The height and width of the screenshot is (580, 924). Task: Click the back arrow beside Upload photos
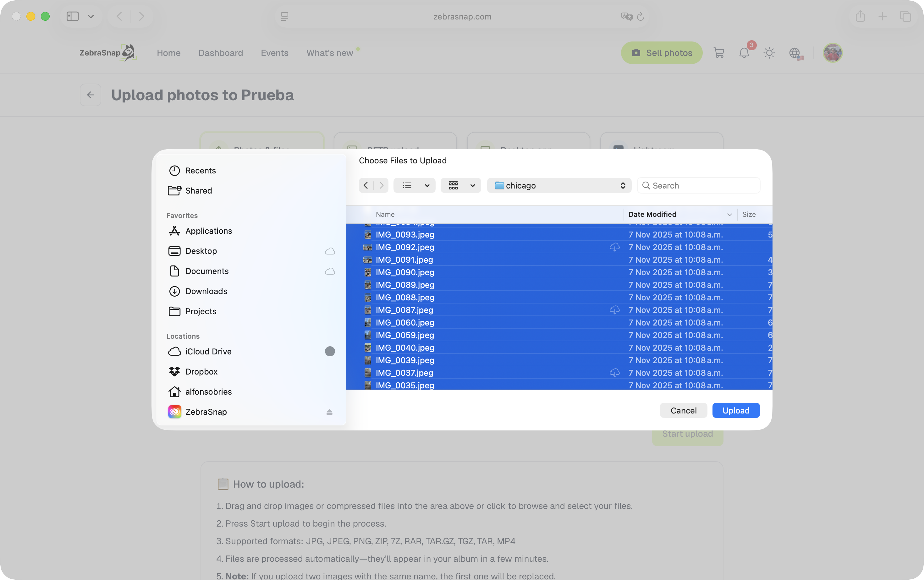tap(91, 95)
